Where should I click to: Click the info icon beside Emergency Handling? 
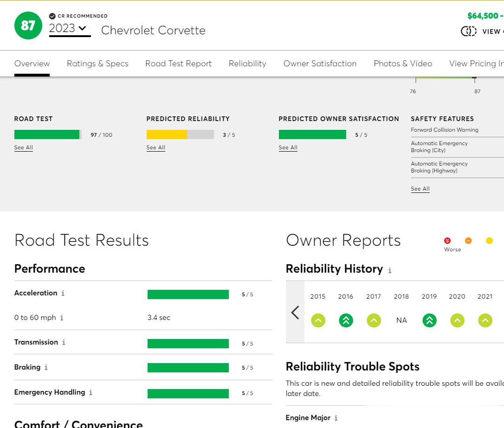[x=90, y=392]
